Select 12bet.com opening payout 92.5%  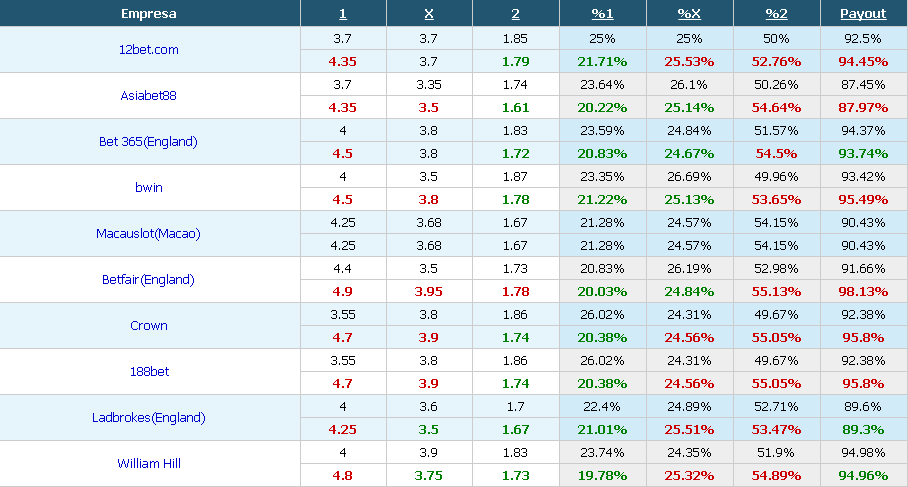tap(863, 39)
